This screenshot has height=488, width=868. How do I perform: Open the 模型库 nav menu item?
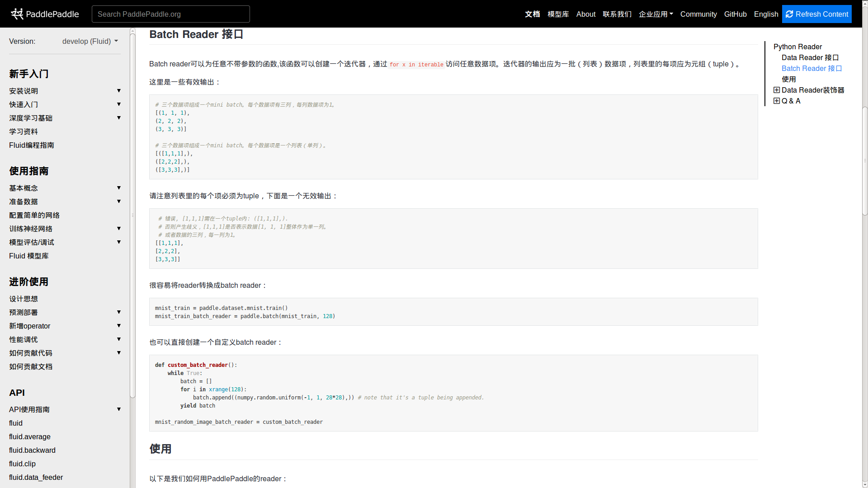558,14
